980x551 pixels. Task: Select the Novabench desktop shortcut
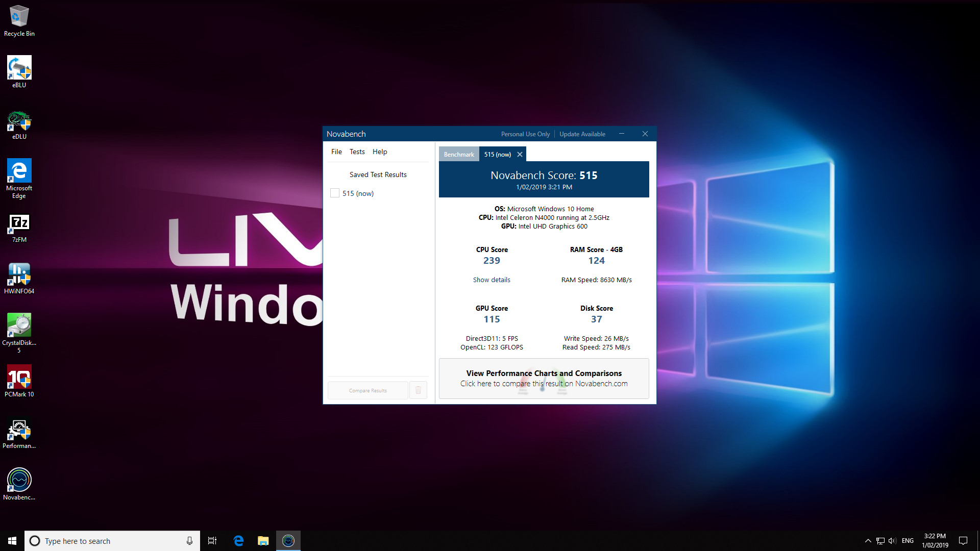click(19, 485)
